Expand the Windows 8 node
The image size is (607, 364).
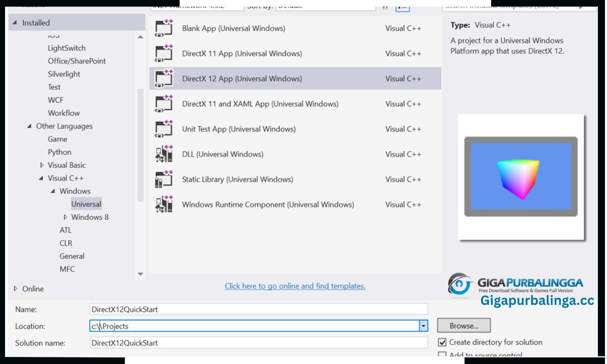point(65,217)
